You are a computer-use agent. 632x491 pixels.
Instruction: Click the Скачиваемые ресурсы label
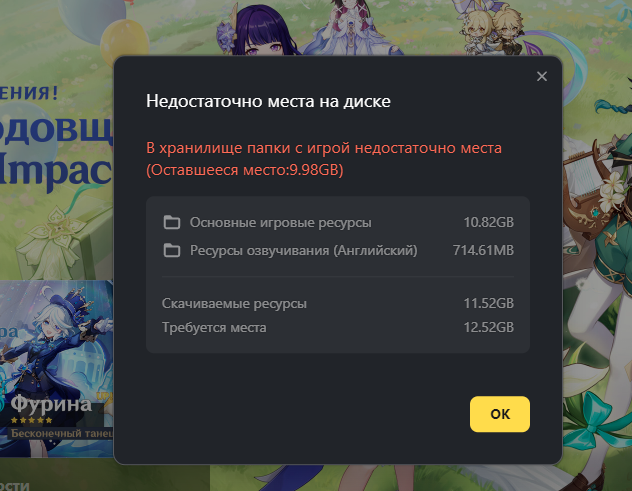click(x=234, y=304)
